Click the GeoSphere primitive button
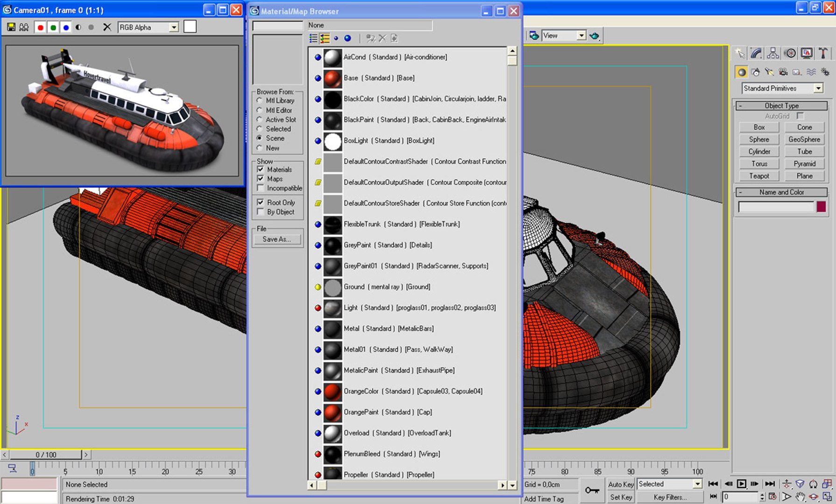The height and width of the screenshot is (504, 836). 804,140
